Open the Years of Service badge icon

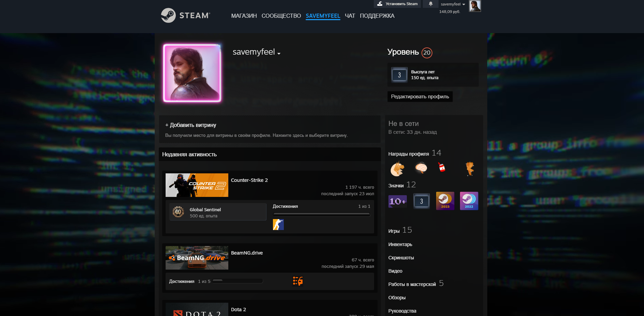pos(399,75)
